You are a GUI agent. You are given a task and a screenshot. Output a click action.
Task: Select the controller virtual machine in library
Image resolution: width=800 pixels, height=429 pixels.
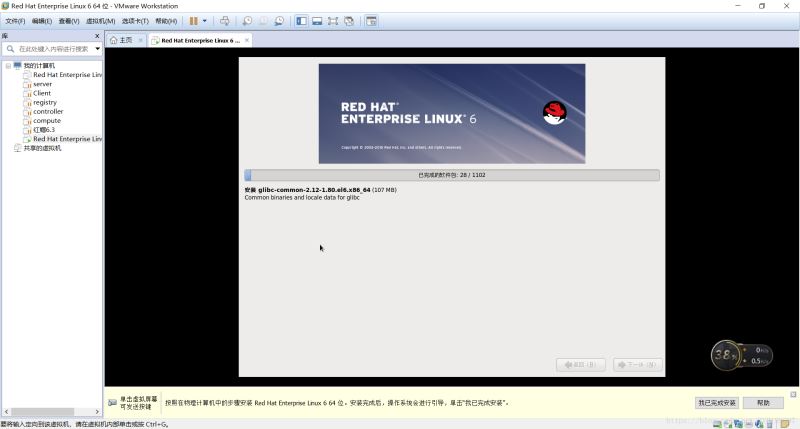coord(47,112)
